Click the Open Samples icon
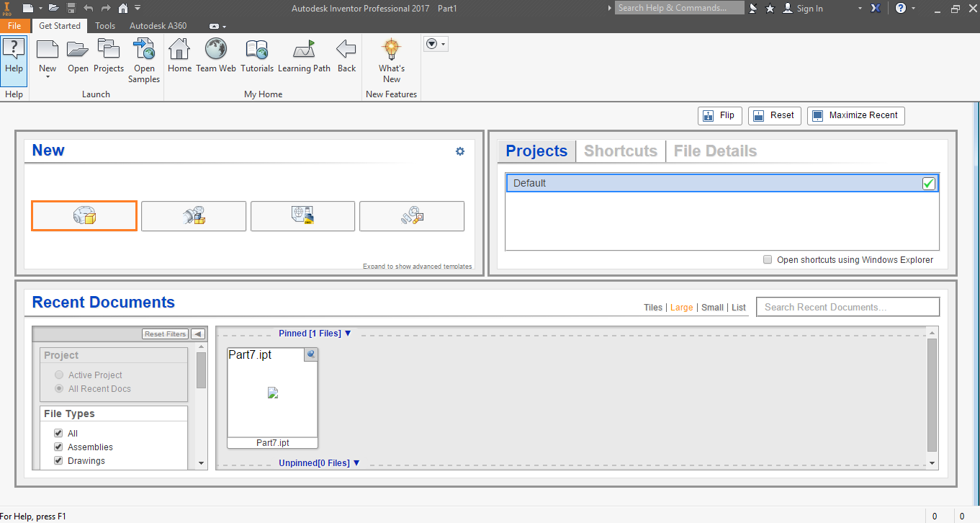The width and height of the screenshot is (980, 523). tap(144, 50)
